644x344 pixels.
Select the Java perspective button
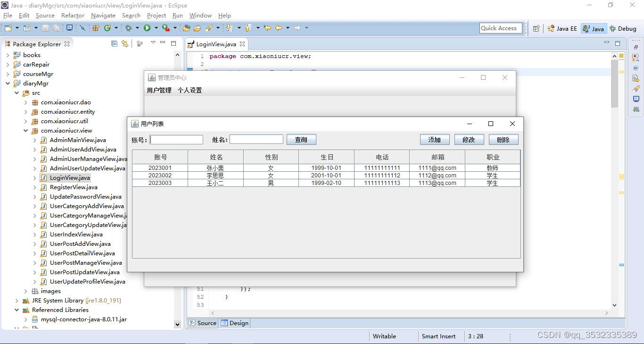pos(593,28)
